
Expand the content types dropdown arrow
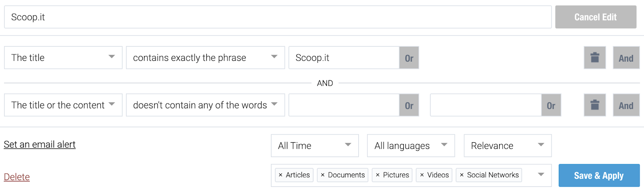pos(541,175)
